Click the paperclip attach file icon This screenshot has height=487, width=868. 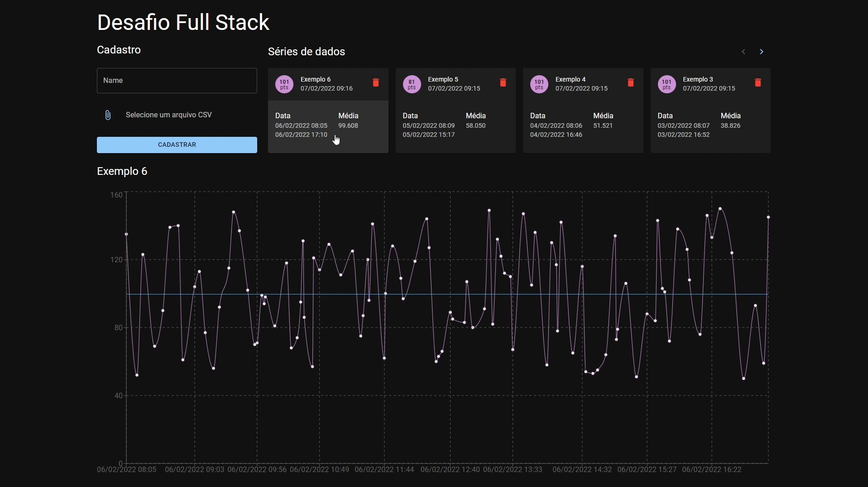[108, 115]
